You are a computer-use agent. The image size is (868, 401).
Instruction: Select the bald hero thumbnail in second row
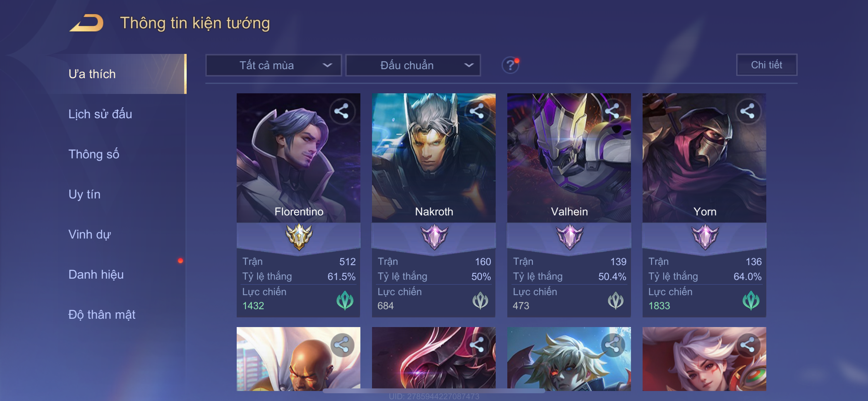click(298, 359)
